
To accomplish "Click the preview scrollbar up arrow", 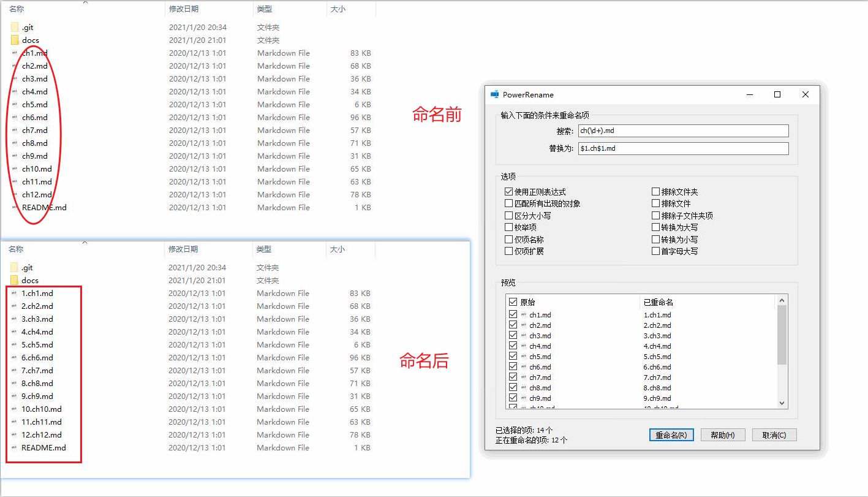I will coord(782,300).
